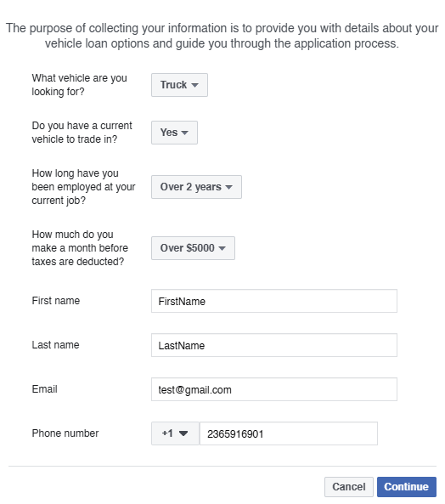Focus the Last name input field
445x504 pixels.
(274, 345)
